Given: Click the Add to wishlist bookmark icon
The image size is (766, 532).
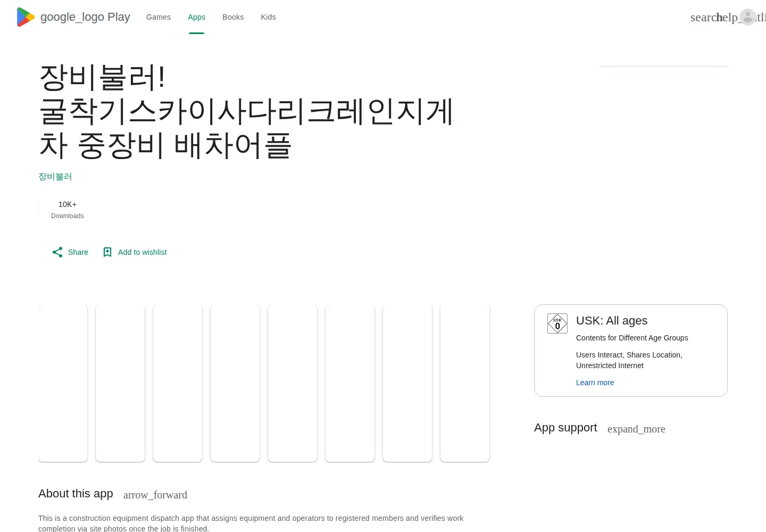Looking at the screenshot, I should click(107, 252).
